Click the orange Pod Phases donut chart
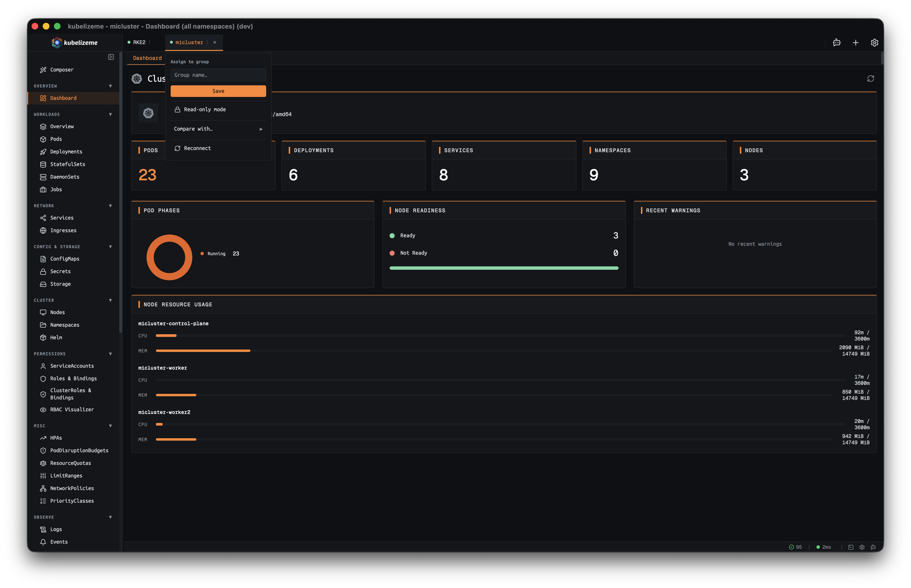Screen dimensions: 911x588 click(x=169, y=257)
